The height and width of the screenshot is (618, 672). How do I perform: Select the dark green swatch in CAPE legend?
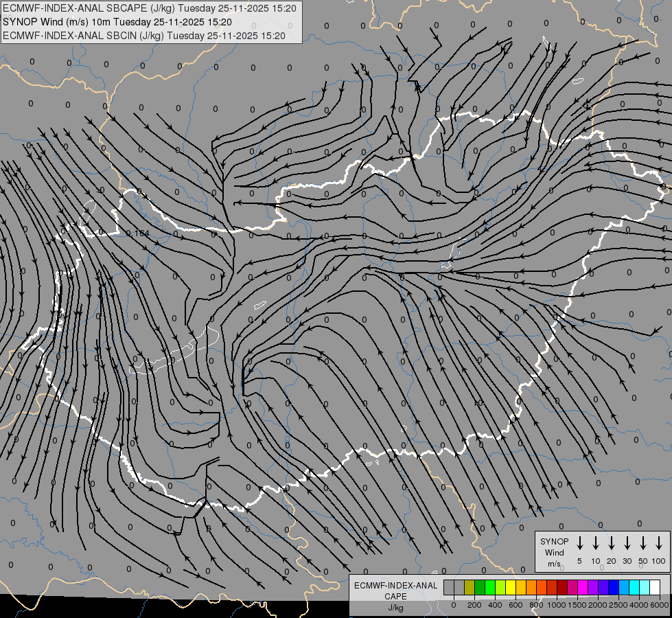[480, 587]
